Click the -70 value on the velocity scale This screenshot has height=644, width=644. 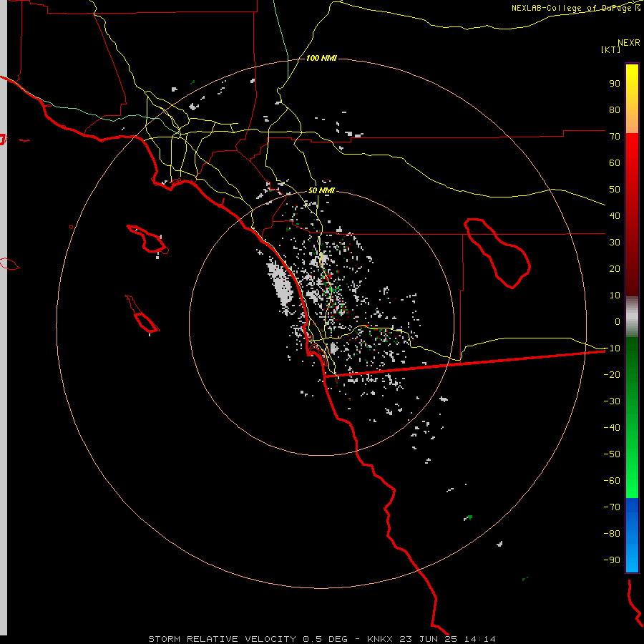coord(612,507)
